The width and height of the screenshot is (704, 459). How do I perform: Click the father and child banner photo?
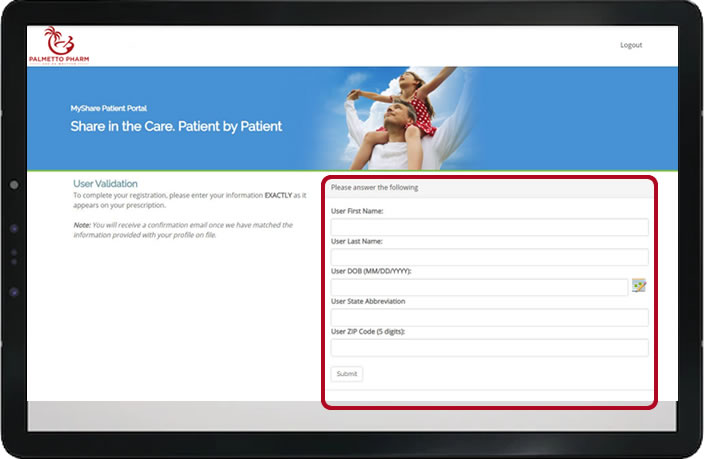(395, 115)
